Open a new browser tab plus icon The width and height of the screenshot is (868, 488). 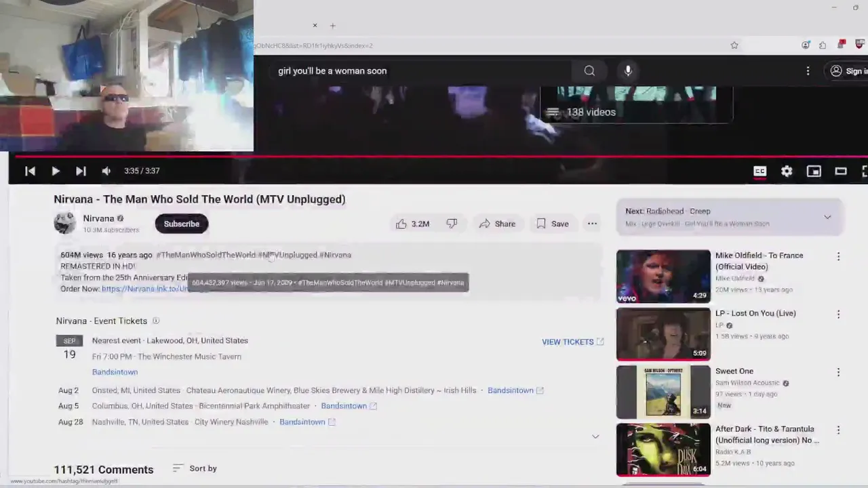click(332, 26)
